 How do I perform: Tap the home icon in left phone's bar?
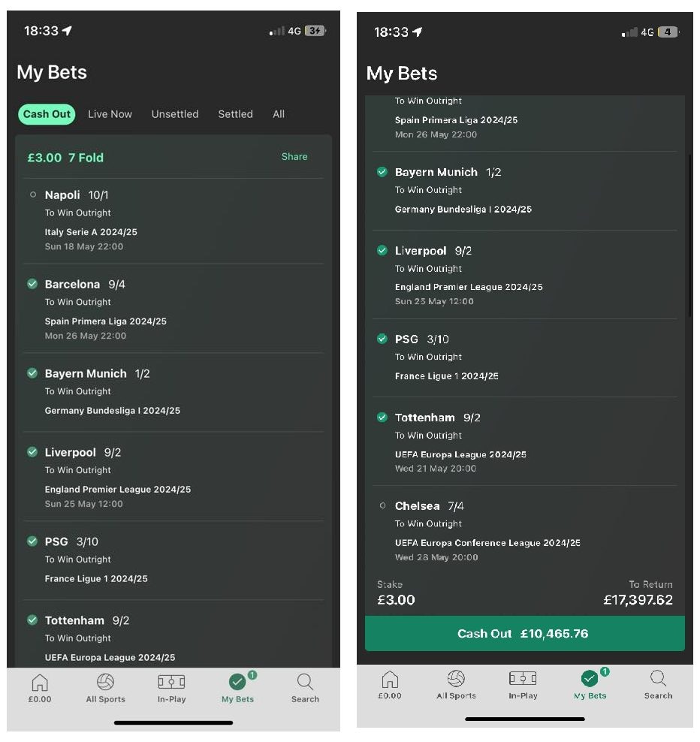tap(40, 683)
